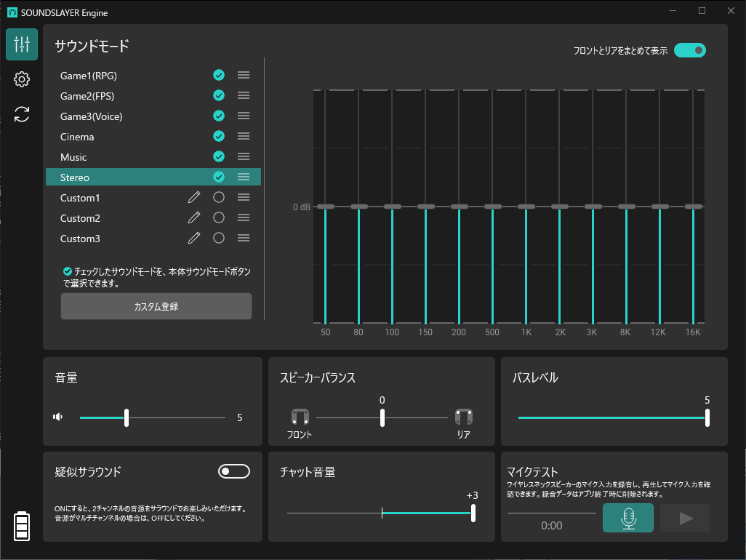Click the 12K equalizer band handle
Viewport: 746px width, 560px height.
(x=660, y=207)
